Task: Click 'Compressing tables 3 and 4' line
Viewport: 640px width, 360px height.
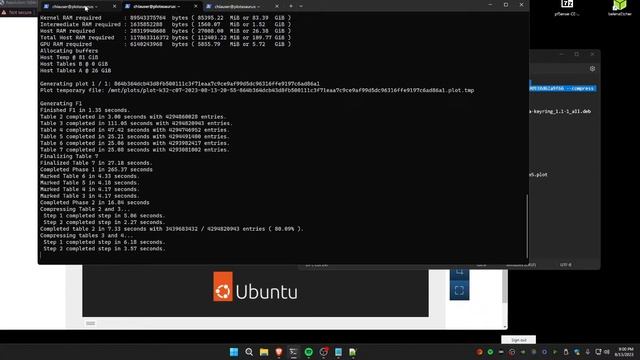Action: tap(87, 236)
